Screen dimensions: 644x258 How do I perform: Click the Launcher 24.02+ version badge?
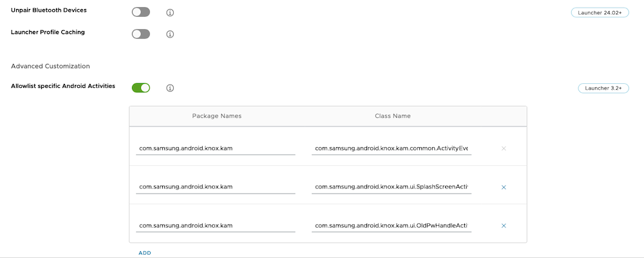600,12
